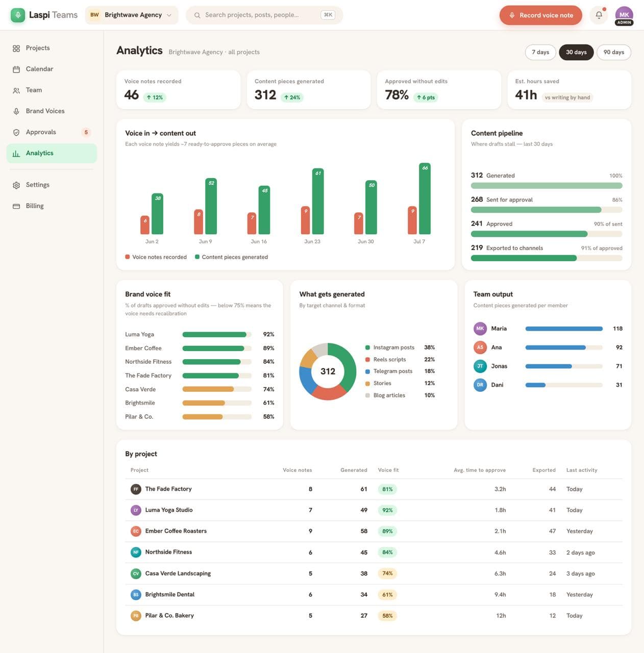Click the donut chart center showing 312
644x653 pixels.
click(328, 371)
